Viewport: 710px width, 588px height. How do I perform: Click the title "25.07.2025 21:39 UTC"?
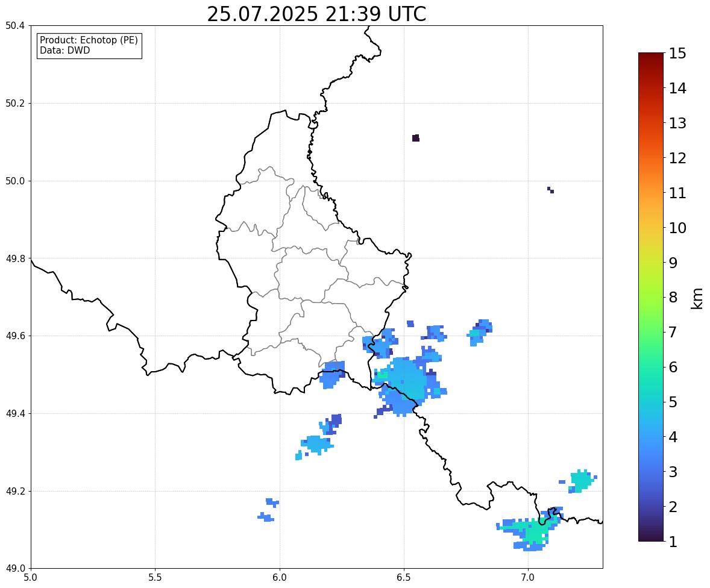coord(316,14)
